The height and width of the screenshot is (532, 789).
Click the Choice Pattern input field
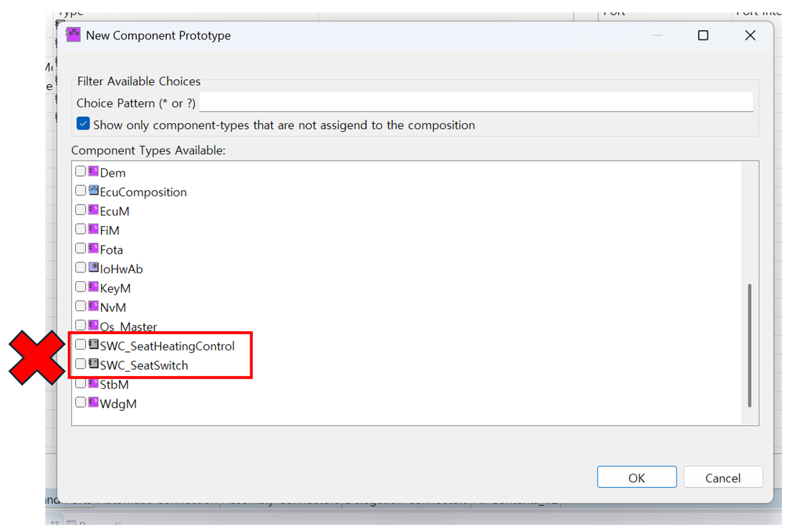[x=476, y=103]
